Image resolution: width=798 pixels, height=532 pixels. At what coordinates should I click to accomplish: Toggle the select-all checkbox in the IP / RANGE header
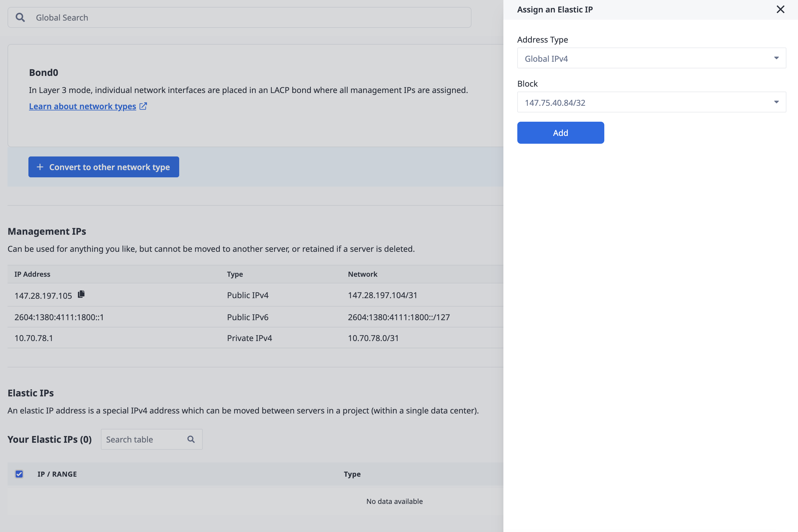click(19, 474)
